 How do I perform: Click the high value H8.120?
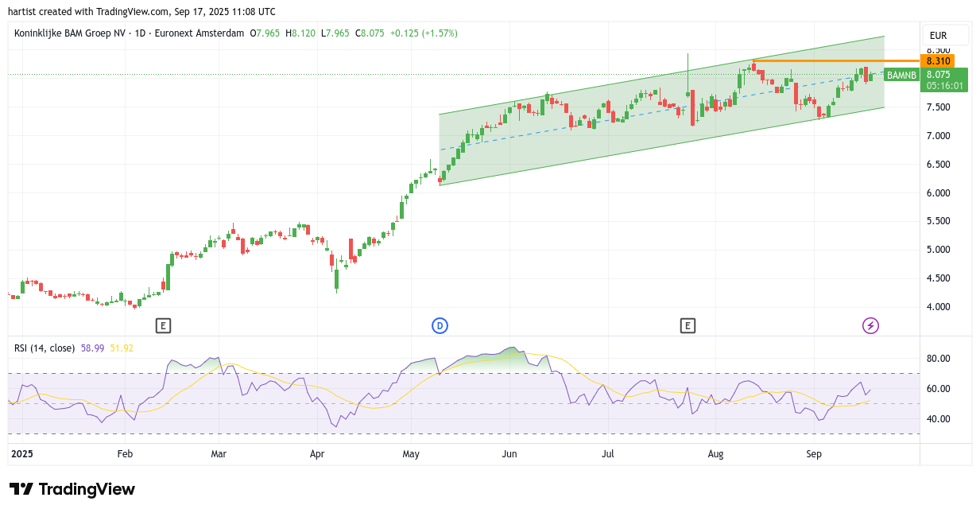[300, 33]
